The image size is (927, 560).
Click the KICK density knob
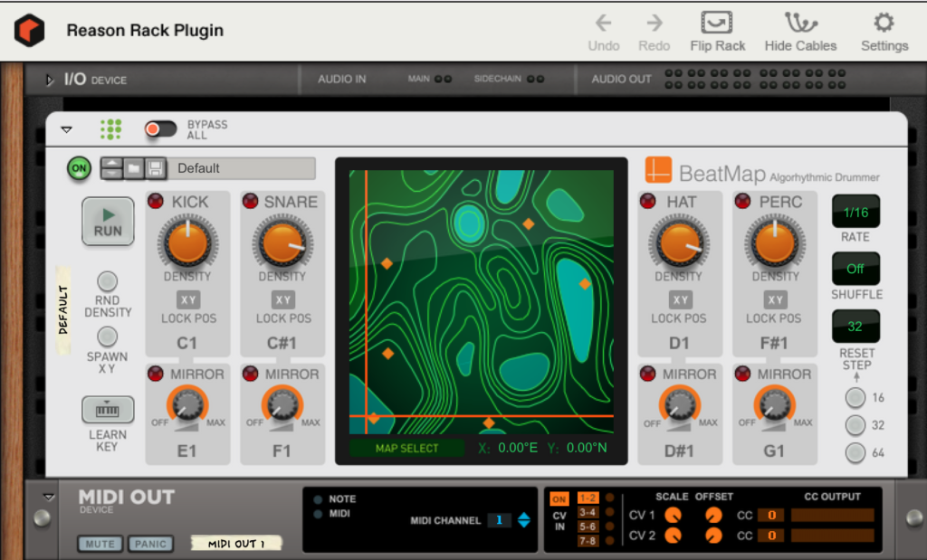(187, 243)
